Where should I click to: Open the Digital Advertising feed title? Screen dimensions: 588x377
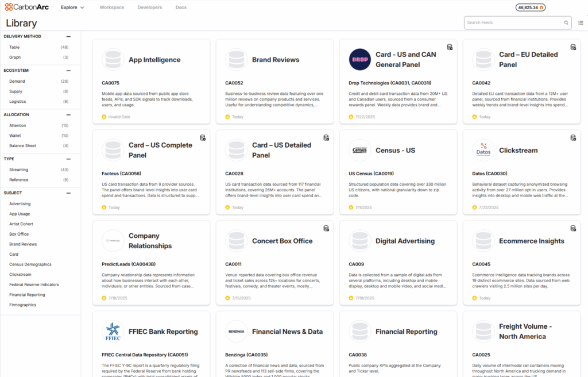[405, 241]
